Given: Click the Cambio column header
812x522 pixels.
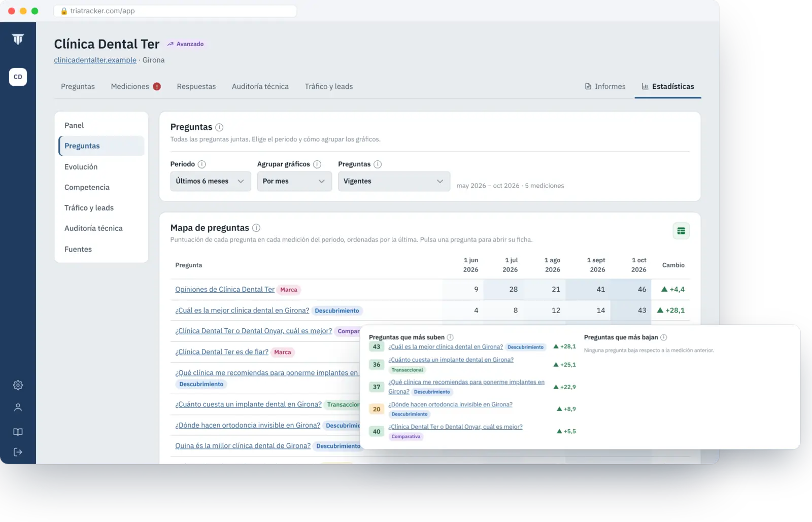Looking at the screenshot, I should click(673, 265).
